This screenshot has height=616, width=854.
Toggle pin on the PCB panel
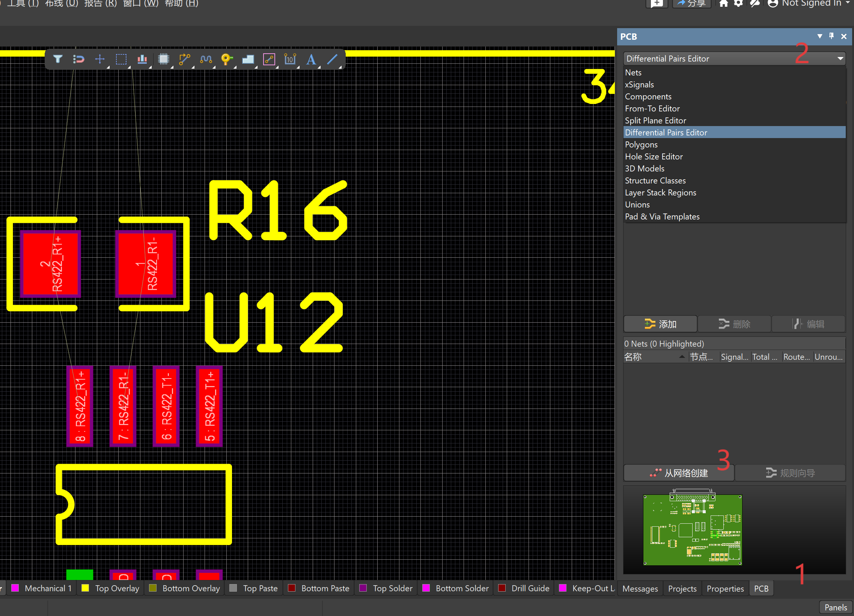tap(831, 36)
